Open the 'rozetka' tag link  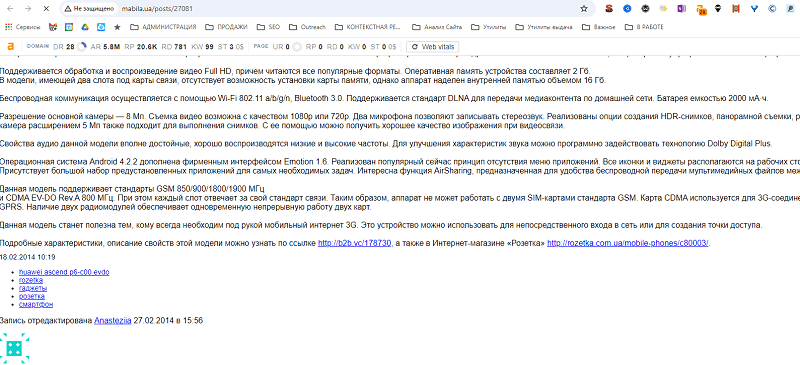pyautogui.click(x=31, y=280)
